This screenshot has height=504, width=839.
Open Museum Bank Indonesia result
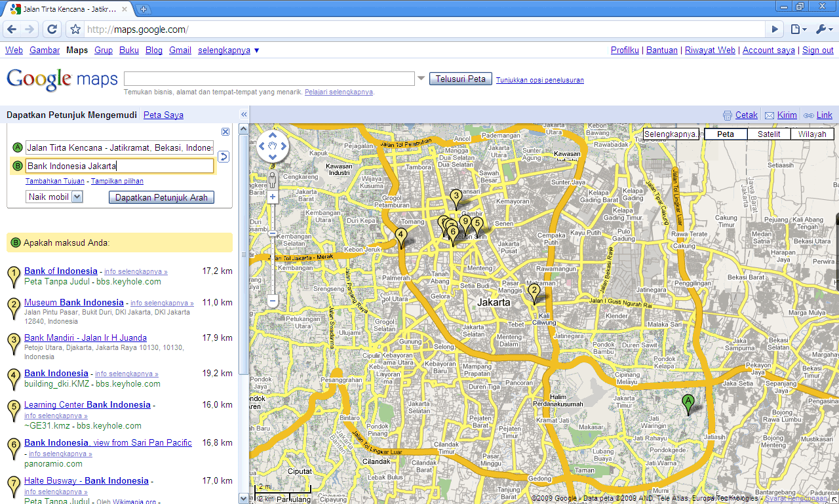pyautogui.click(x=74, y=303)
